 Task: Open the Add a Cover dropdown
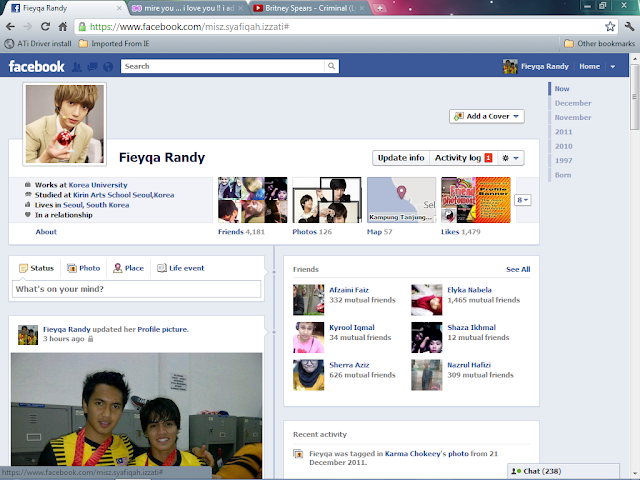point(487,116)
